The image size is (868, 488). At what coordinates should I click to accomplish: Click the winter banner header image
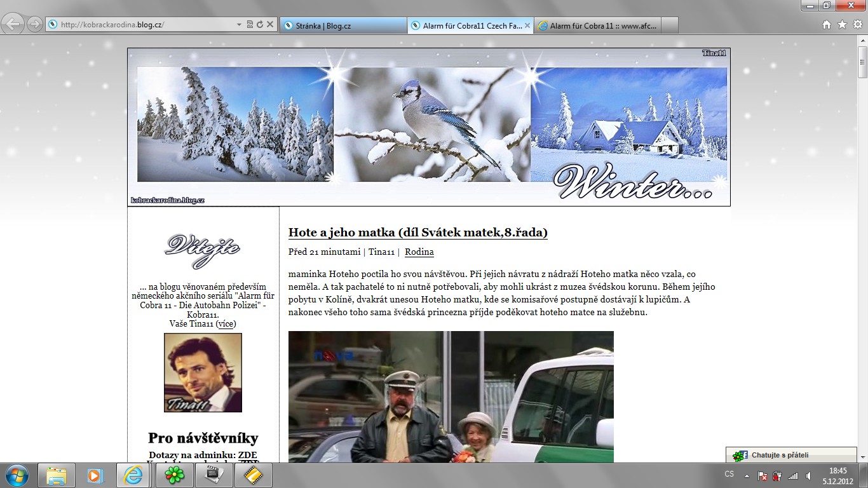(x=429, y=127)
